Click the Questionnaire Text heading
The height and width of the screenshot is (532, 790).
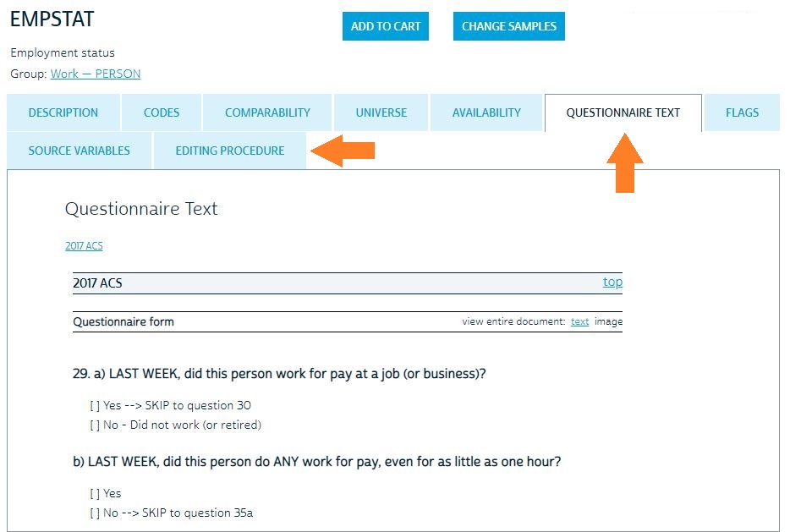[141, 209]
